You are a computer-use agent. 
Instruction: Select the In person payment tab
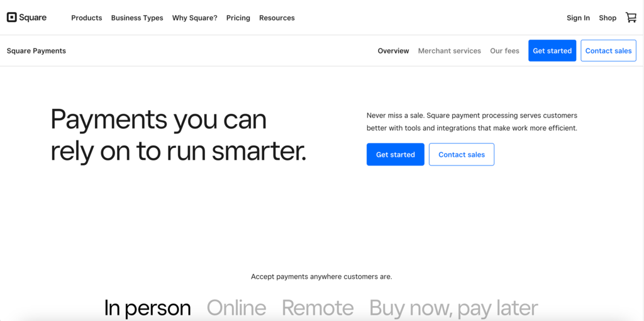coord(147,308)
